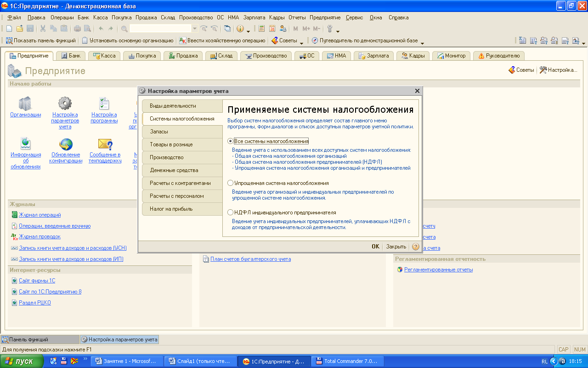Expand Путеводитель по демонстрационной базе dropdown arrow

pos(422,42)
